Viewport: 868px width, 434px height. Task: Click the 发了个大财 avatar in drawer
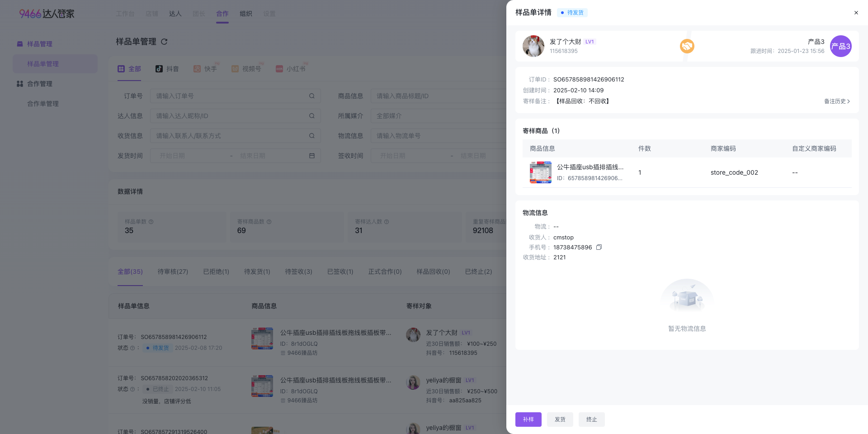coord(533,46)
